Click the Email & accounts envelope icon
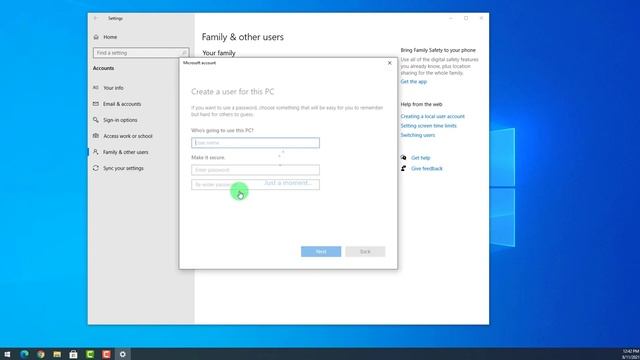640x360 pixels. point(96,104)
